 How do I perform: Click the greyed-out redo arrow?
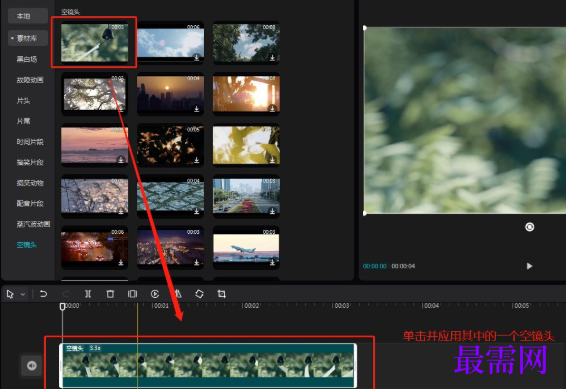66,294
